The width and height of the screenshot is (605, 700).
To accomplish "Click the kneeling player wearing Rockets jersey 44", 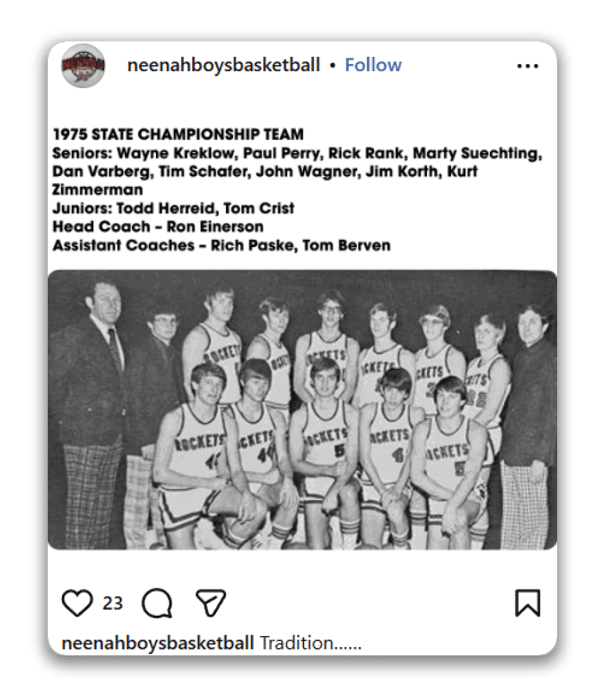I will [x=257, y=451].
